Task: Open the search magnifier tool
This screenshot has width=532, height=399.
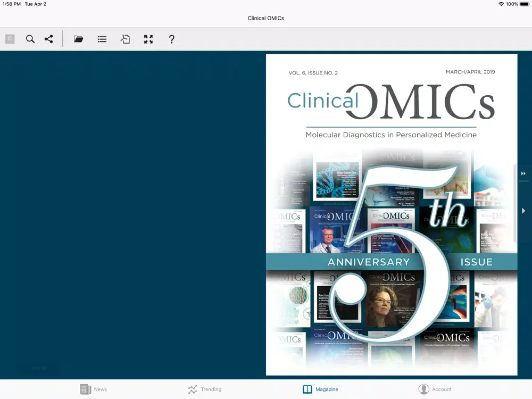Action: 30,39
